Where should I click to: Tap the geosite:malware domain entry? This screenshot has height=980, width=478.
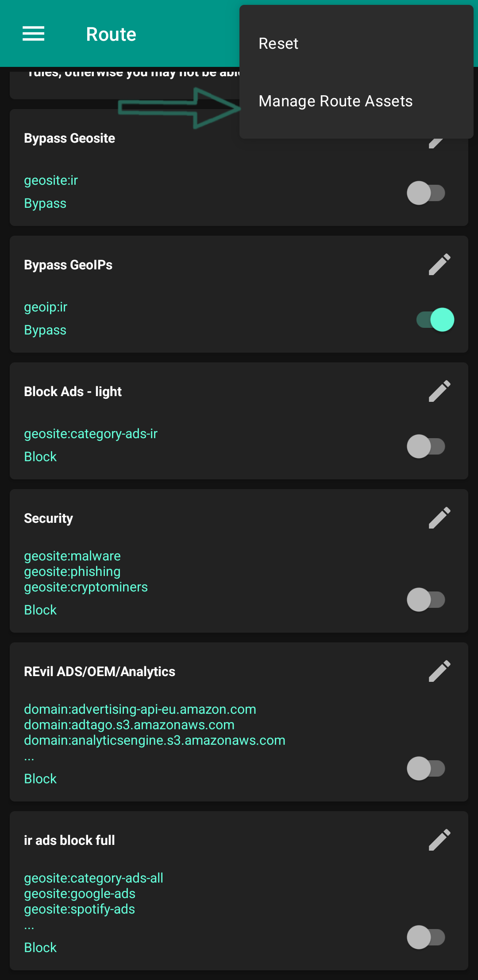(x=72, y=556)
